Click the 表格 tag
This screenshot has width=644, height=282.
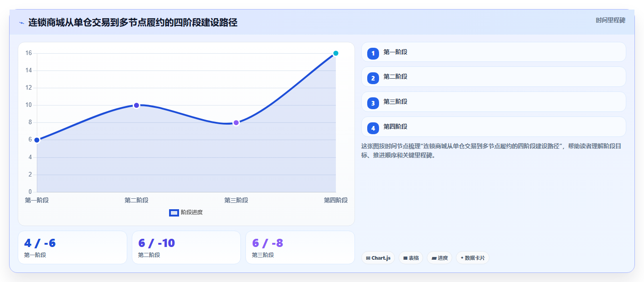click(x=411, y=258)
